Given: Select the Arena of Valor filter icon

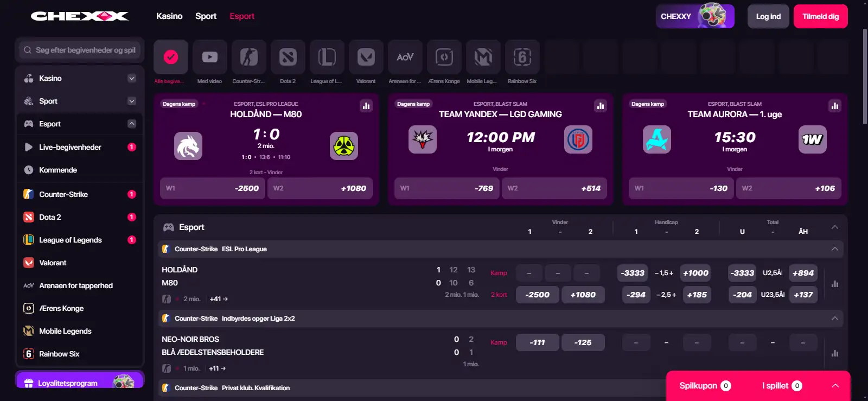Looking at the screenshot, I should pyautogui.click(x=405, y=57).
